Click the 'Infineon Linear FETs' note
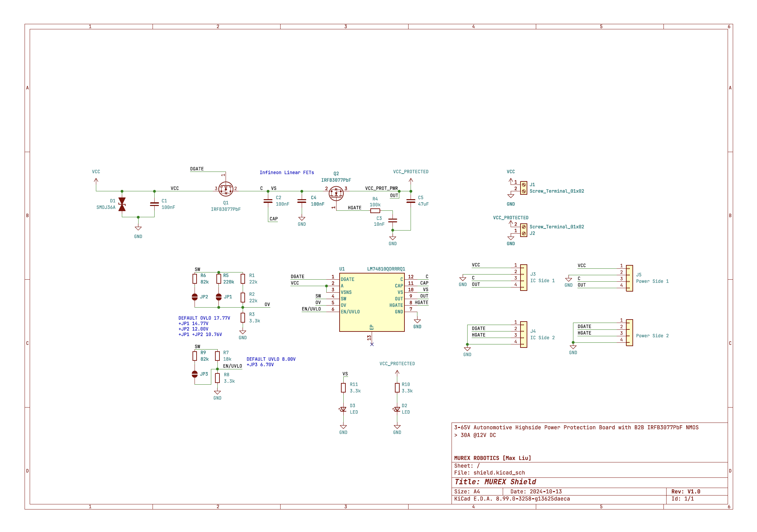Image resolution: width=757 pixels, height=532 pixels. pyautogui.click(x=287, y=173)
